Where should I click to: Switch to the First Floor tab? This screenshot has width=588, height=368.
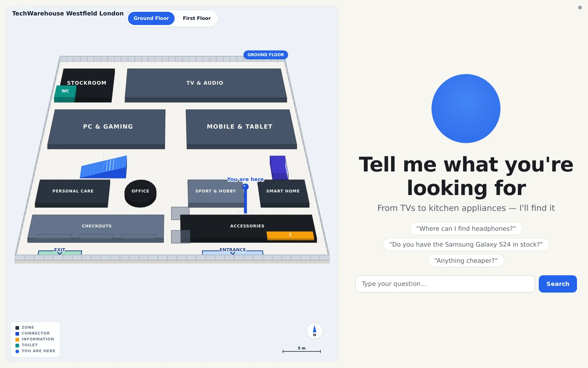[197, 18]
